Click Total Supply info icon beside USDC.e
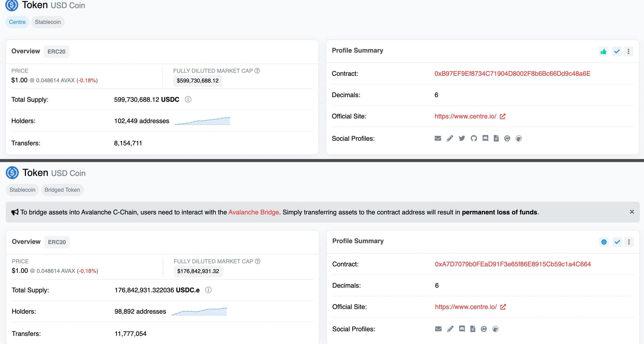The width and height of the screenshot is (644, 344). [x=208, y=290]
